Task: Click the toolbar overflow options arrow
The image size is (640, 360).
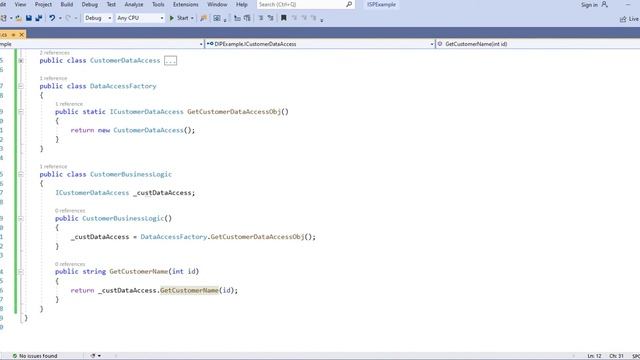Action: 322,20
